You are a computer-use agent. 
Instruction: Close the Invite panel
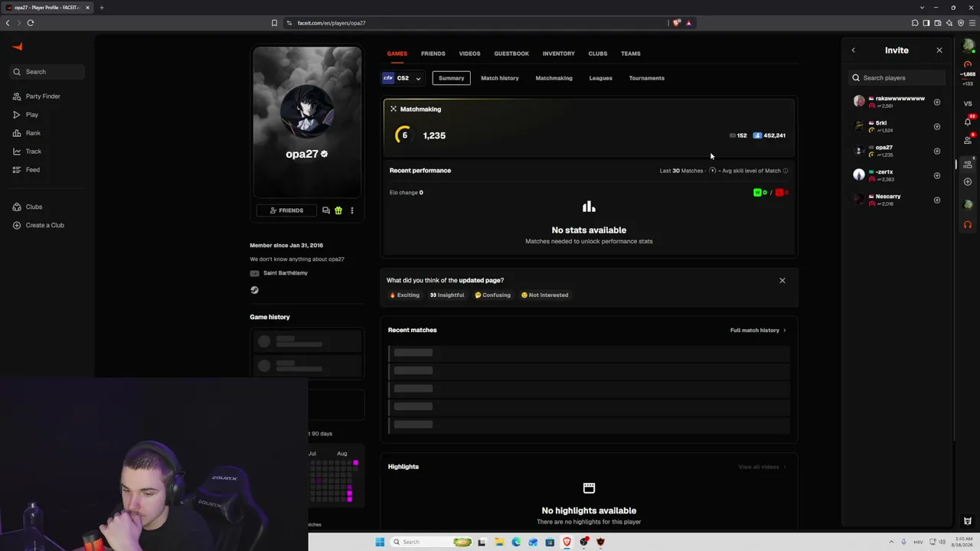tap(939, 51)
